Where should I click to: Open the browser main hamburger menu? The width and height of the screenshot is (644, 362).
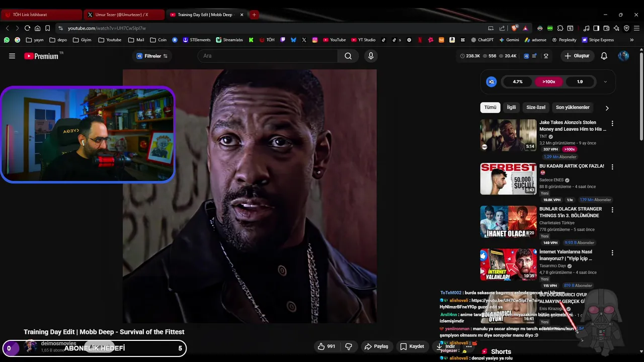pyautogui.click(x=636, y=28)
